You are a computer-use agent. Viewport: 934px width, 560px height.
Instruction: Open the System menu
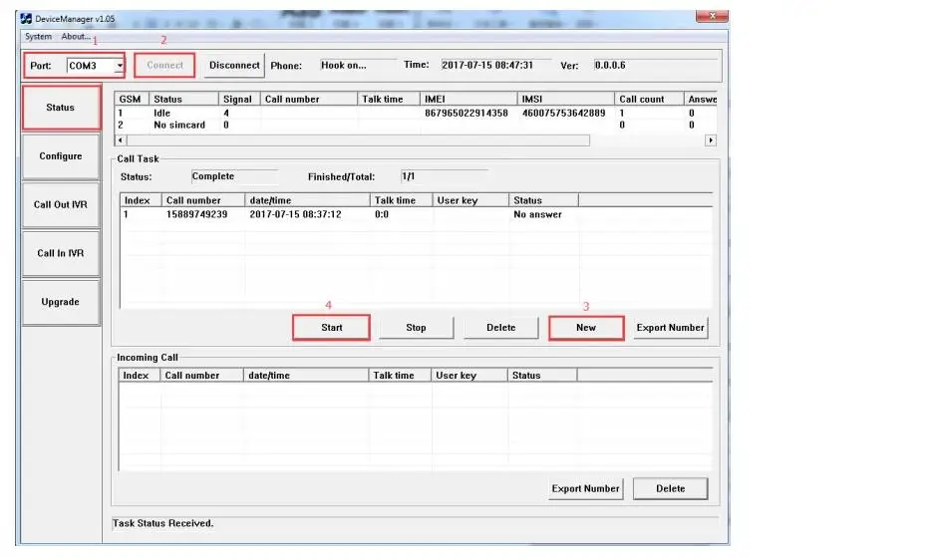click(38, 37)
